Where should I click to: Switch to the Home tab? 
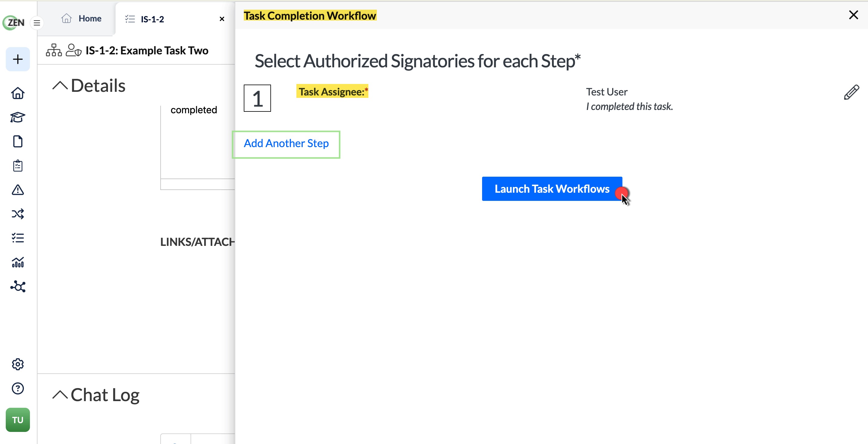pos(81,18)
